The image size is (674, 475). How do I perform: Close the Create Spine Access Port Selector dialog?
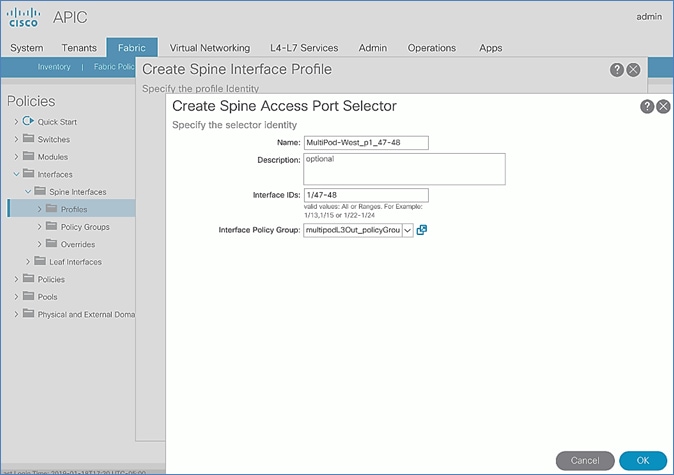pos(663,106)
